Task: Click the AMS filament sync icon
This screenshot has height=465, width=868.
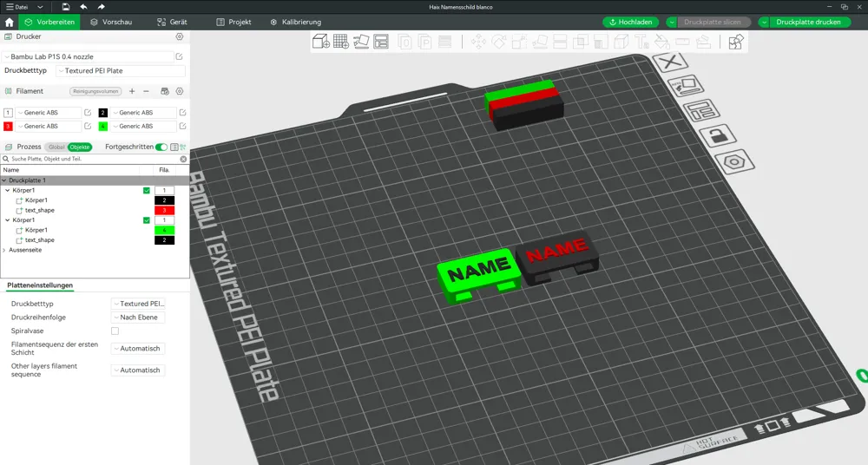Action: (x=164, y=91)
